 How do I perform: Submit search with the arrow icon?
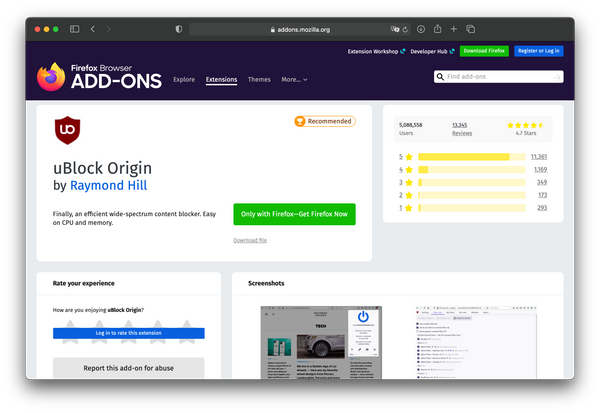557,77
